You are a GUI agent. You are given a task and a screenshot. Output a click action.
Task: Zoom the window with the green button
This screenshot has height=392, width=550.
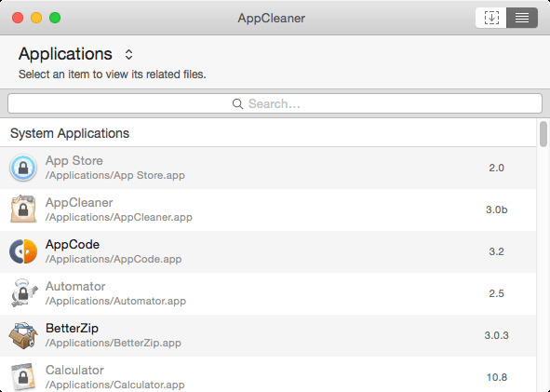pos(55,18)
